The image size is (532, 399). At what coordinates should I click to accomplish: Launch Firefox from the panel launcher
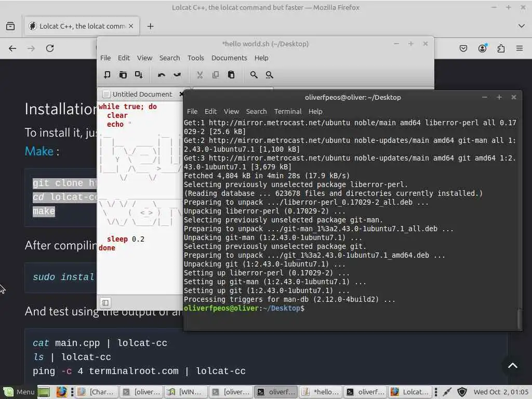(x=61, y=392)
